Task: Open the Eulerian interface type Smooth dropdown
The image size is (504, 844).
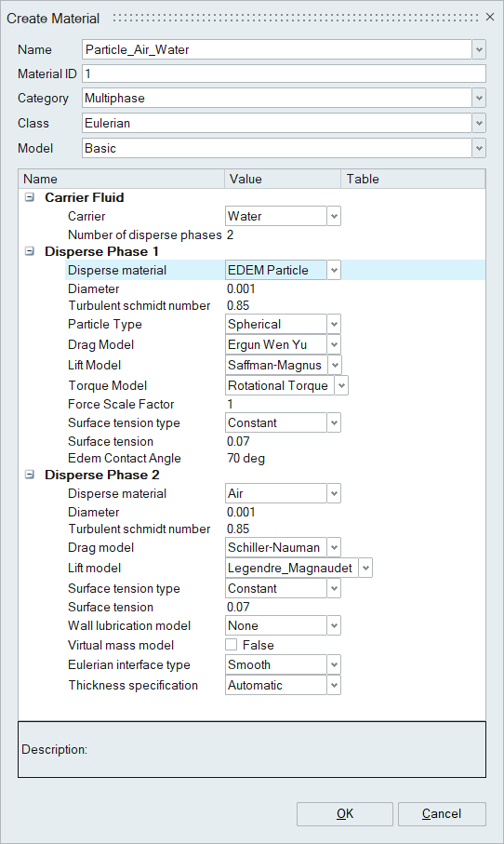Action: pyautogui.click(x=334, y=664)
